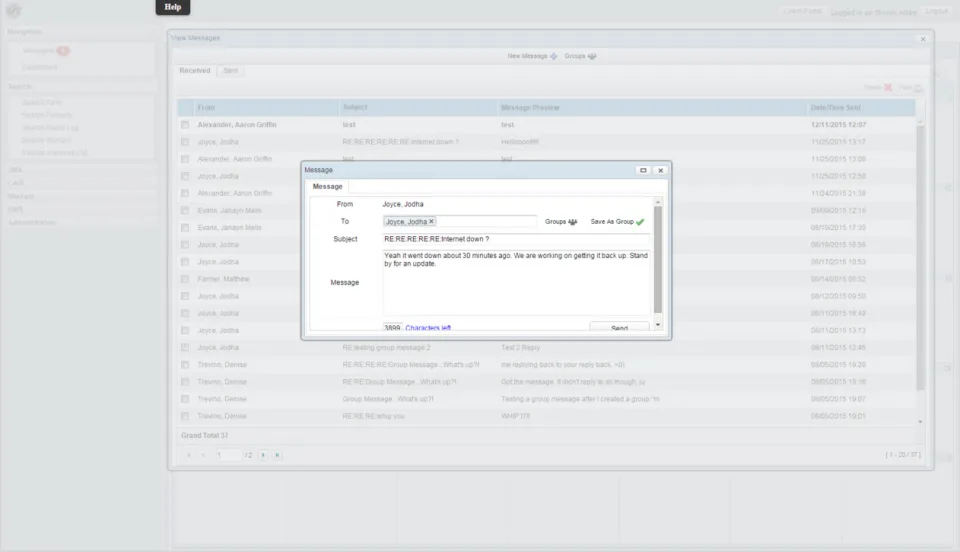Image resolution: width=960 pixels, height=552 pixels.
Task: Expand the RMS sidebar section
Action: (x=15, y=209)
